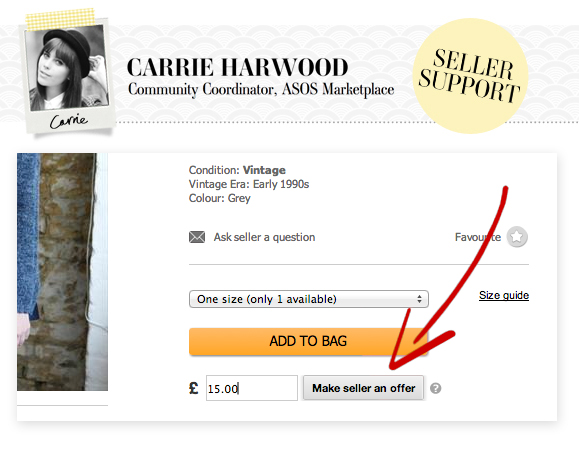Click the Seller Support yellow badge
This screenshot has width=580, height=449.
pos(470,76)
